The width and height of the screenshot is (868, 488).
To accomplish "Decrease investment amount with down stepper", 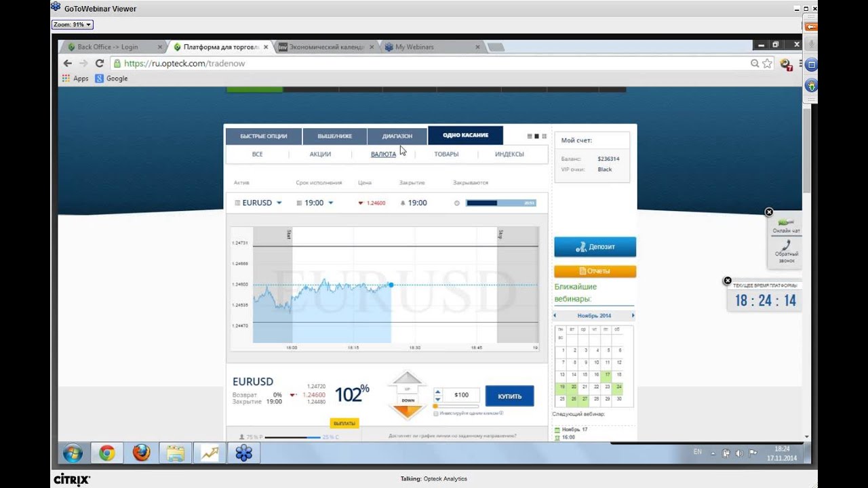I will [x=437, y=399].
